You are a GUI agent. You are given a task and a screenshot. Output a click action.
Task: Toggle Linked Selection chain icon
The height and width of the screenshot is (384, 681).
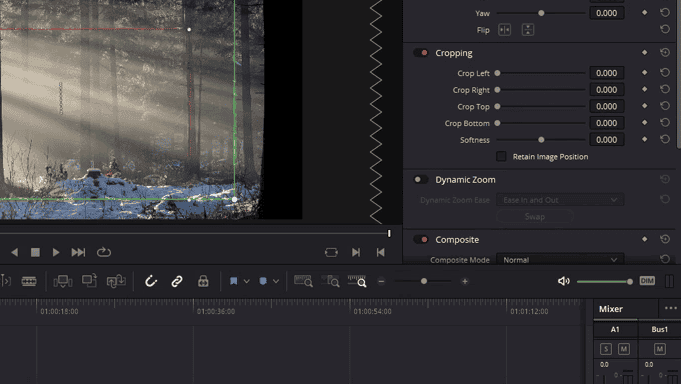point(177,281)
